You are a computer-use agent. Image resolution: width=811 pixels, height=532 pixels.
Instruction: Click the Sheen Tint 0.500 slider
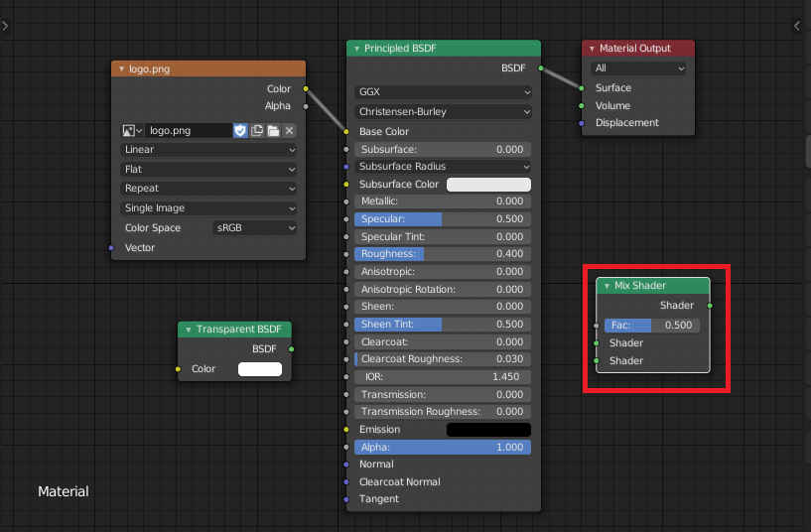click(x=443, y=325)
